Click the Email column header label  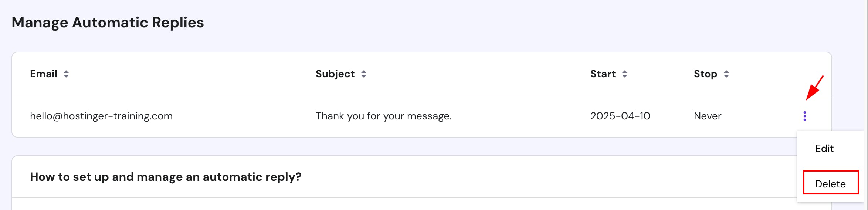(44, 74)
